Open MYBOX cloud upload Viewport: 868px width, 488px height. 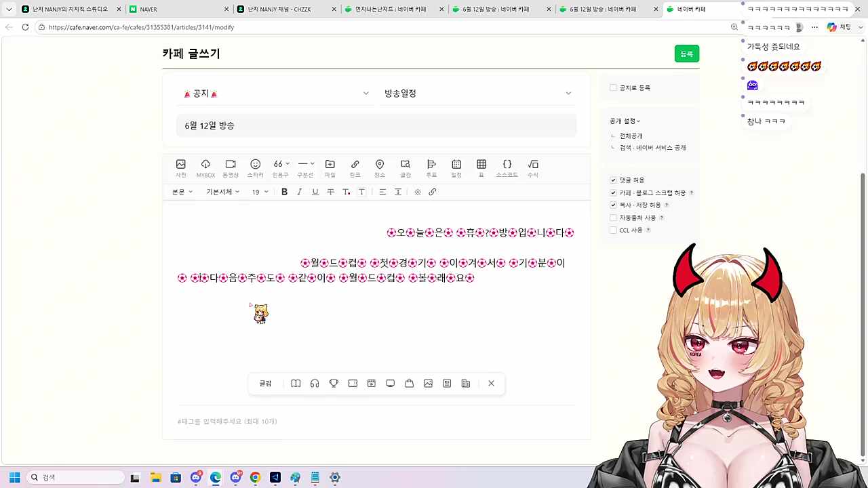pos(205,168)
